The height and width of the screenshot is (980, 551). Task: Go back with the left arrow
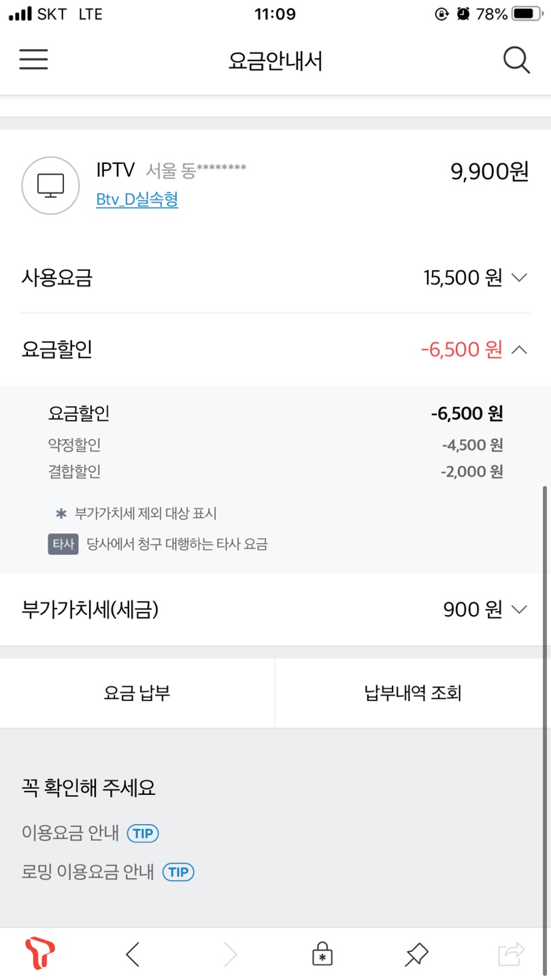coord(133,955)
